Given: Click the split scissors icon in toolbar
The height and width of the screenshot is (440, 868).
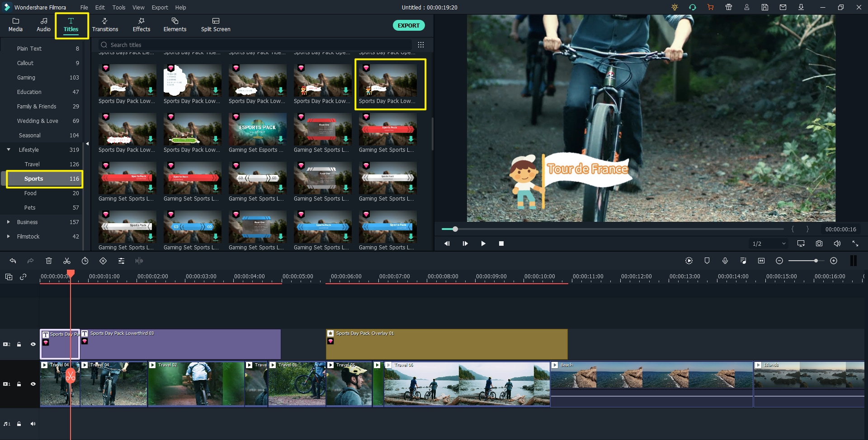Looking at the screenshot, I should click(x=67, y=261).
